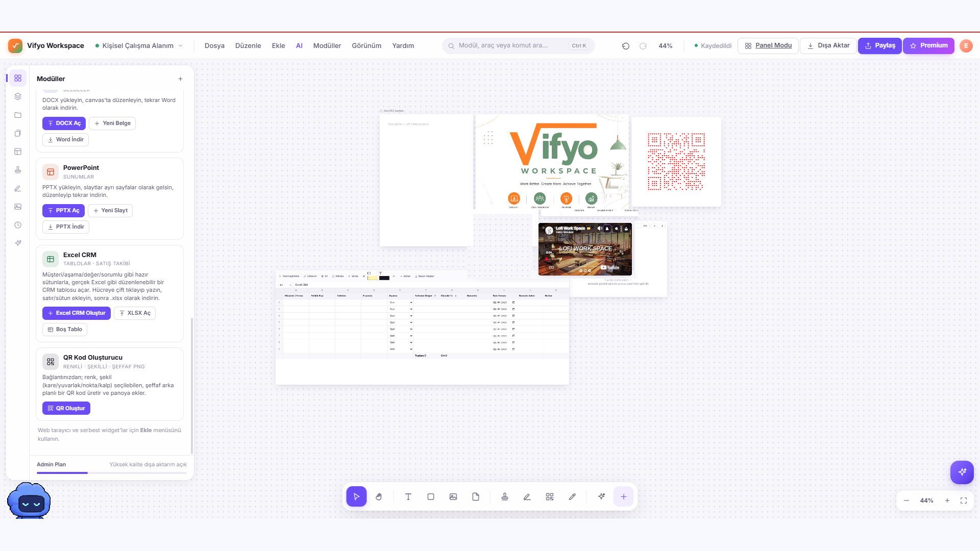The width and height of the screenshot is (980, 551).
Task: Open the Görünüm menu
Action: pyautogui.click(x=366, y=46)
